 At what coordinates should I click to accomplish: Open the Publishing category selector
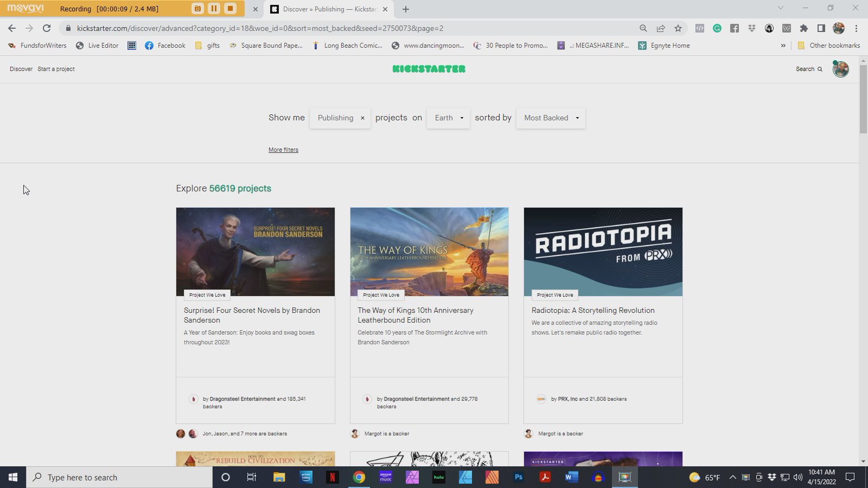point(335,118)
